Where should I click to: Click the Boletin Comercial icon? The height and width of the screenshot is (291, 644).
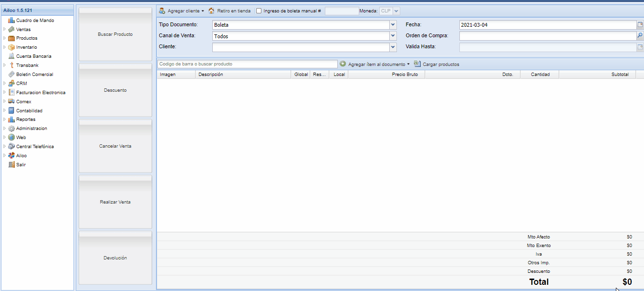[x=11, y=74]
